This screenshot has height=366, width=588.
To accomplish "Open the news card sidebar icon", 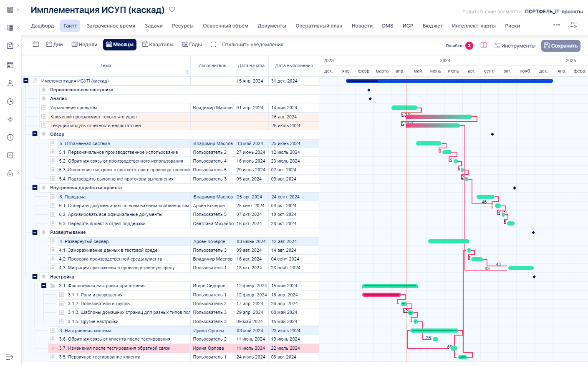I will 10,65.
